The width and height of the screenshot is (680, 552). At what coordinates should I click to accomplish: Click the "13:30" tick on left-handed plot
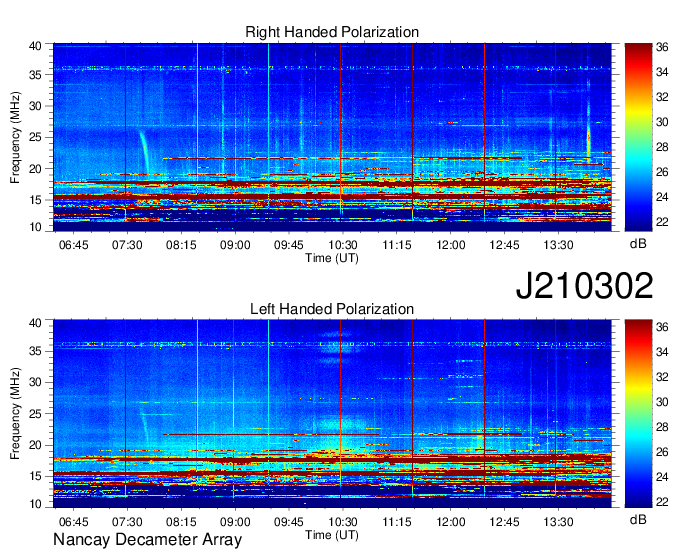(x=559, y=522)
